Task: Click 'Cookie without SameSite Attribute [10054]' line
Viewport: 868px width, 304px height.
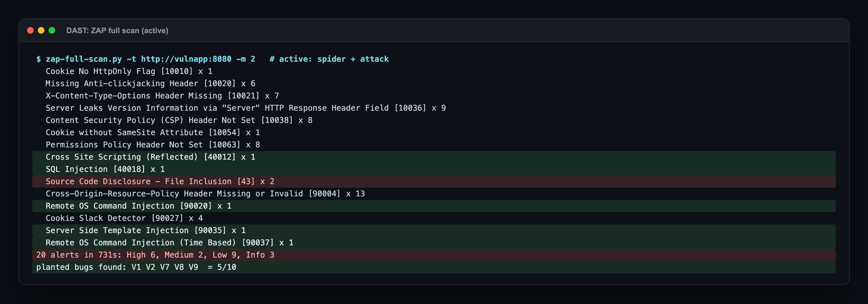Action: click(x=153, y=133)
